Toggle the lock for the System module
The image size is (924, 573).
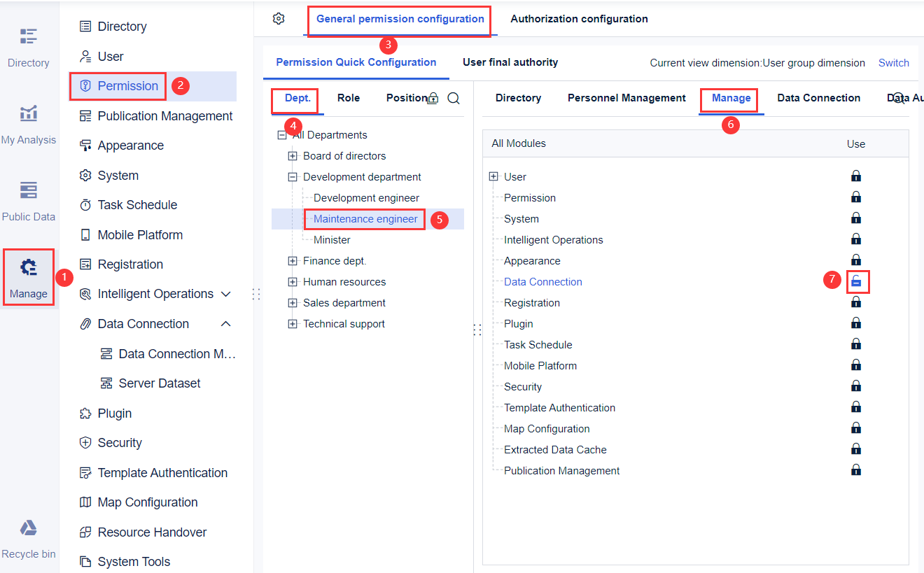tap(856, 218)
